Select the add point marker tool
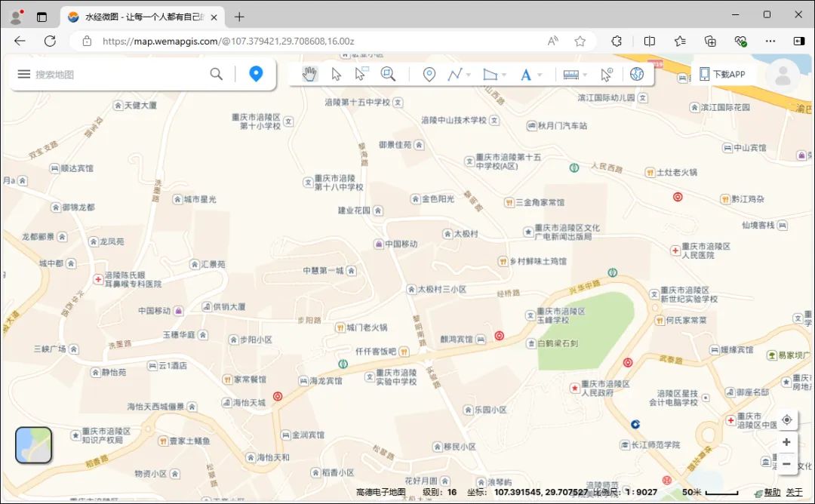The width and height of the screenshot is (815, 504). (429, 74)
